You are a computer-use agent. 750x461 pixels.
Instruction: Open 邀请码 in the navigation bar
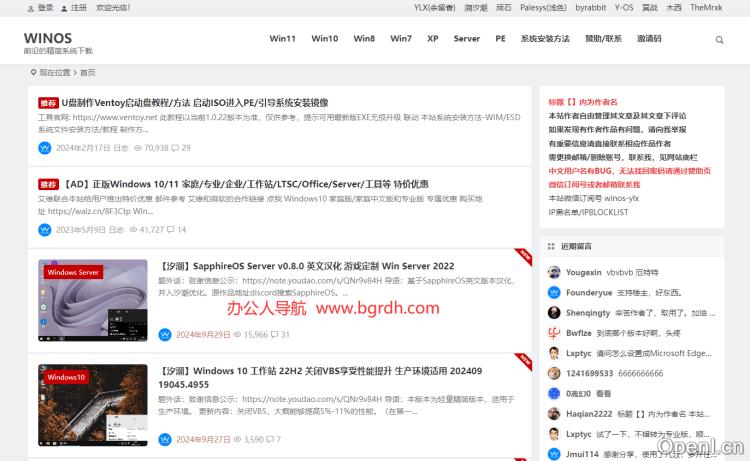pyautogui.click(x=648, y=39)
